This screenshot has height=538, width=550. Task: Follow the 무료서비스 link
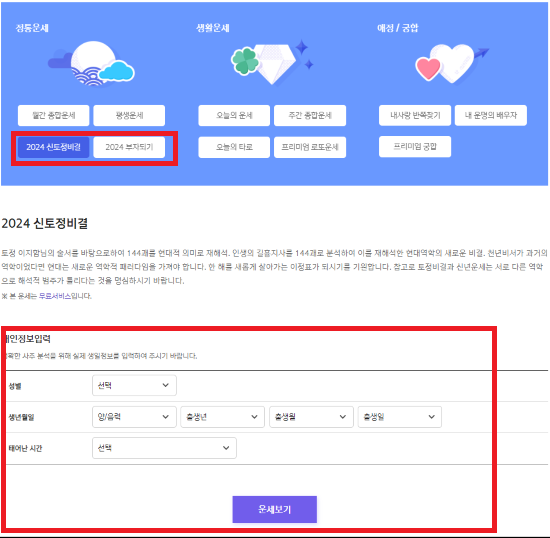tap(55, 296)
